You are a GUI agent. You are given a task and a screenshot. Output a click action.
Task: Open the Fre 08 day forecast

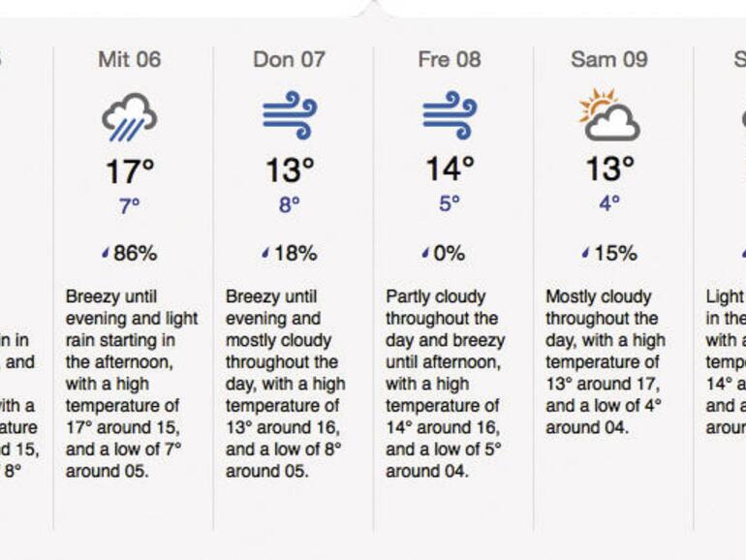click(450, 59)
